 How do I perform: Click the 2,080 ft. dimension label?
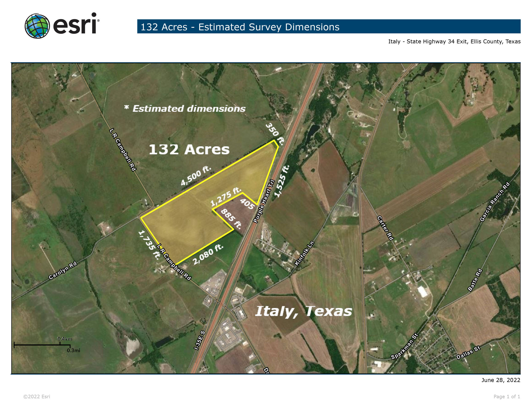208,254
